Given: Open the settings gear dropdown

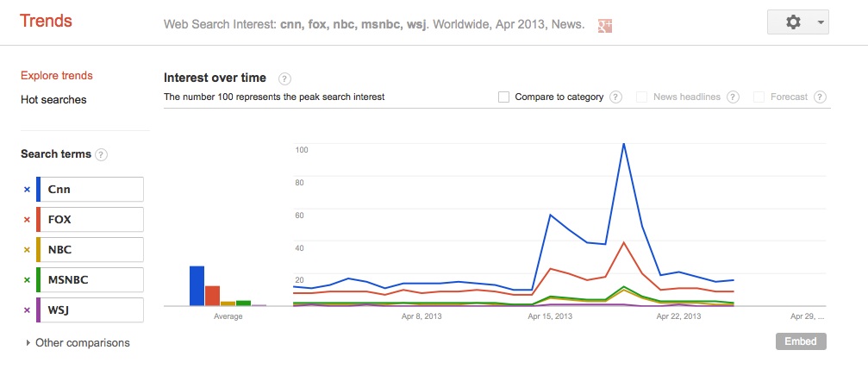Looking at the screenshot, I should pyautogui.click(x=797, y=22).
